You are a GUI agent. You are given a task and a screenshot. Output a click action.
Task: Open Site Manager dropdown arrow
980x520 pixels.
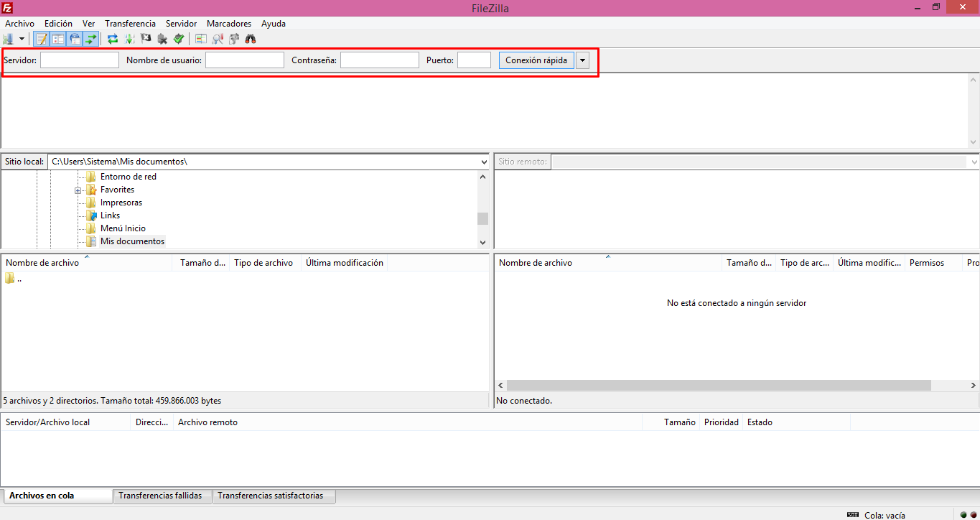point(22,39)
